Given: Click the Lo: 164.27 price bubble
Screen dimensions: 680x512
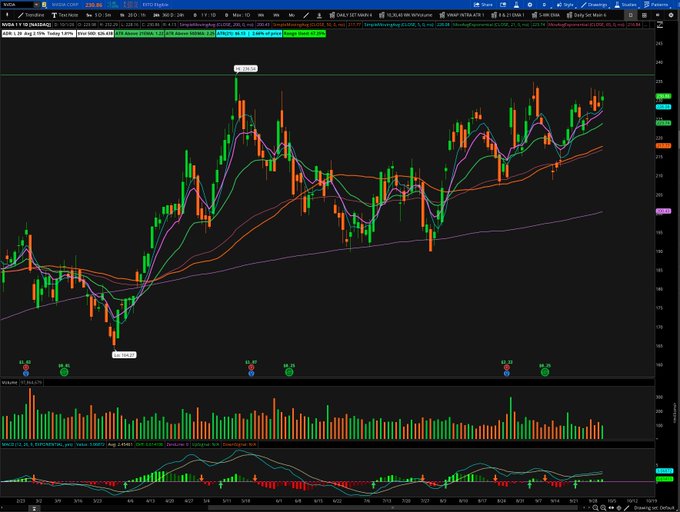Looking at the screenshot, I should click(124, 355).
